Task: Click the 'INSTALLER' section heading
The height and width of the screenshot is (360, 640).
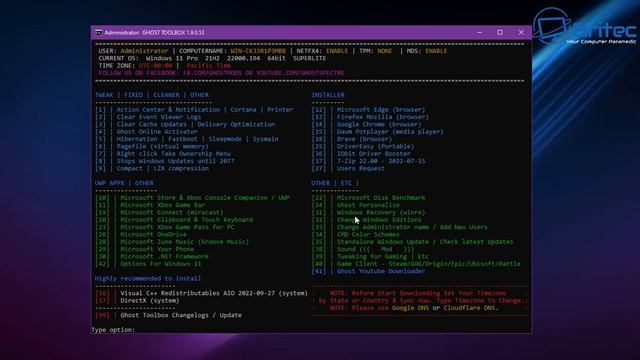Action: (x=328, y=95)
